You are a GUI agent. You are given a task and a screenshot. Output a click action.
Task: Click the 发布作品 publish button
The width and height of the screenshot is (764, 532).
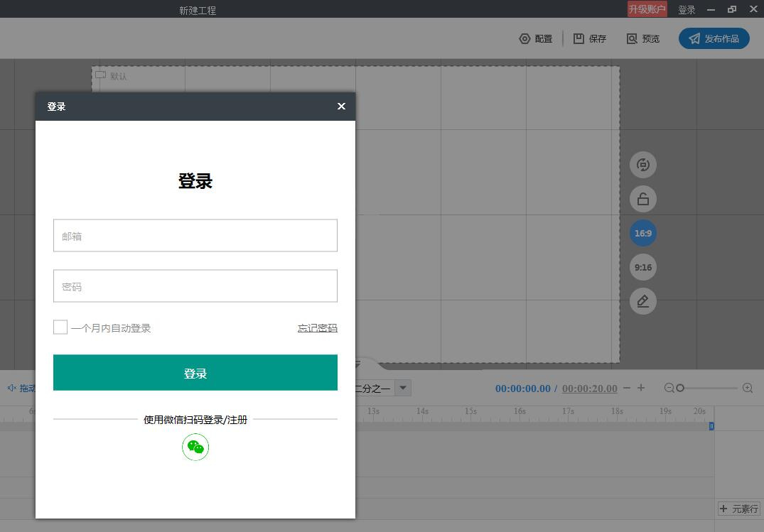point(714,38)
